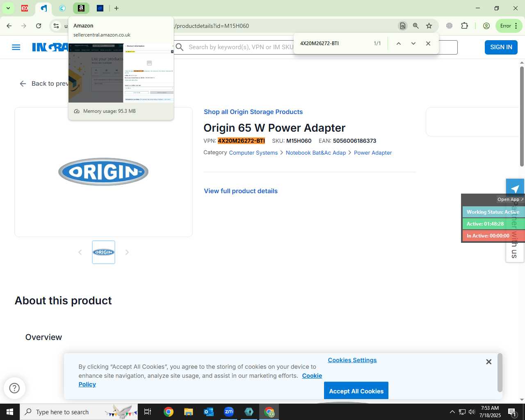Screen dimensions: 525x420
Task: Open the notifications center icon
Action: tap(512, 412)
